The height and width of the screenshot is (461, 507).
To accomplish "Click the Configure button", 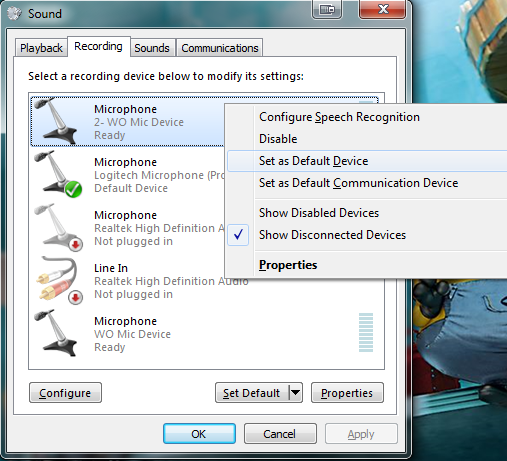I will click(x=65, y=393).
